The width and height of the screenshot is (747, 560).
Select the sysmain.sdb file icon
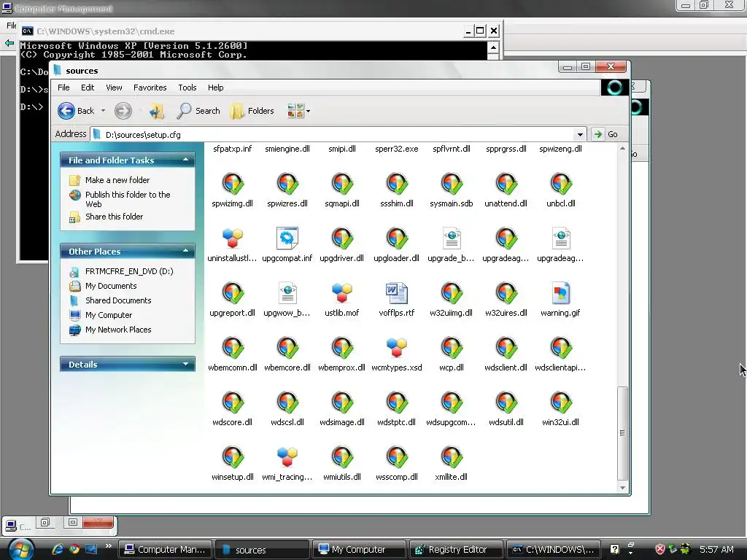(x=451, y=184)
